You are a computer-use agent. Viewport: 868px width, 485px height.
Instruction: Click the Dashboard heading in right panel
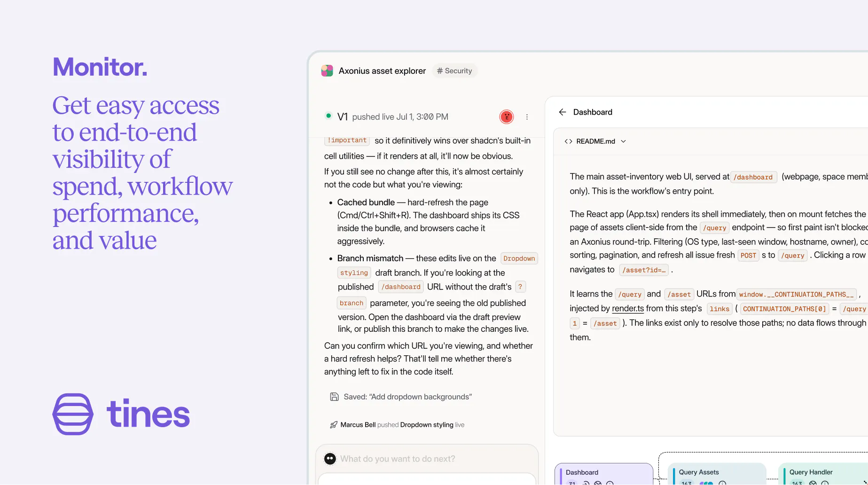[x=593, y=112]
